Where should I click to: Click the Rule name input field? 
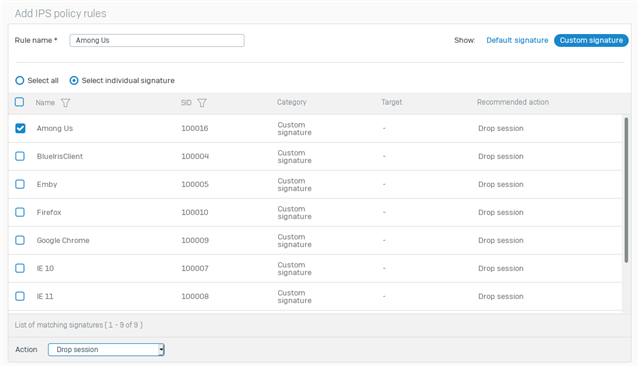point(157,40)
